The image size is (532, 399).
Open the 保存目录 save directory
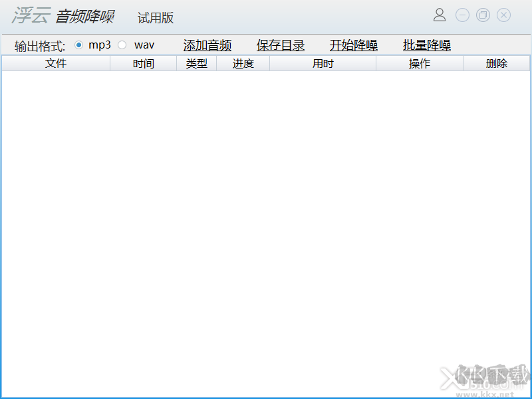279,45
